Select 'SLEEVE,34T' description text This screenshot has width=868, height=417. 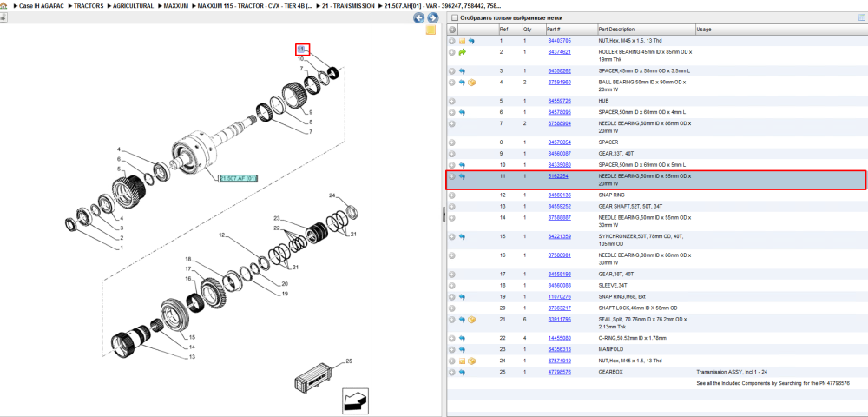coord(613,285)
